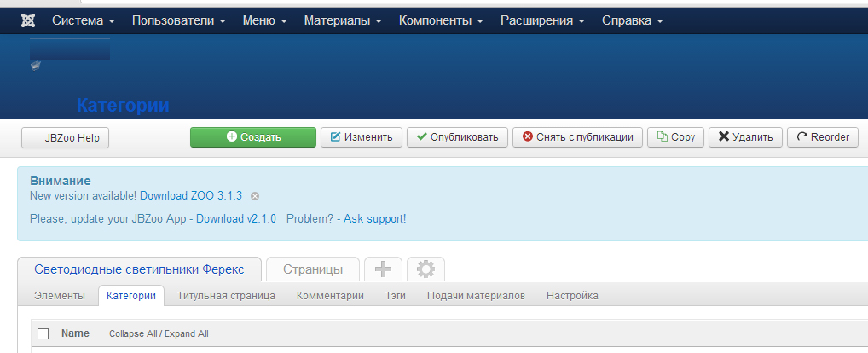The image size is (868, 353).
Task: Follow the Download ZOO 3.1.3 link
Action: (191, 196)
